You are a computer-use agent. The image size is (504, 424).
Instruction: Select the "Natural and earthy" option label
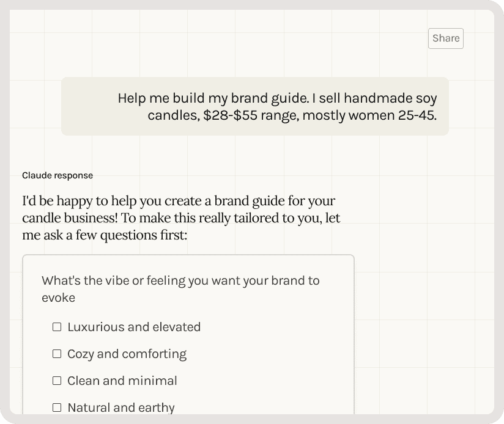pyautogui.click(x=121, y=408)
